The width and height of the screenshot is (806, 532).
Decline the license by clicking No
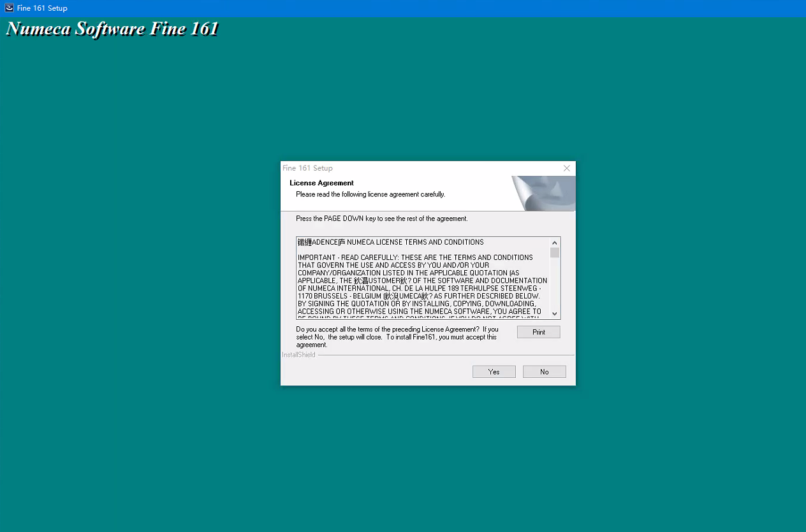[544, 371]
